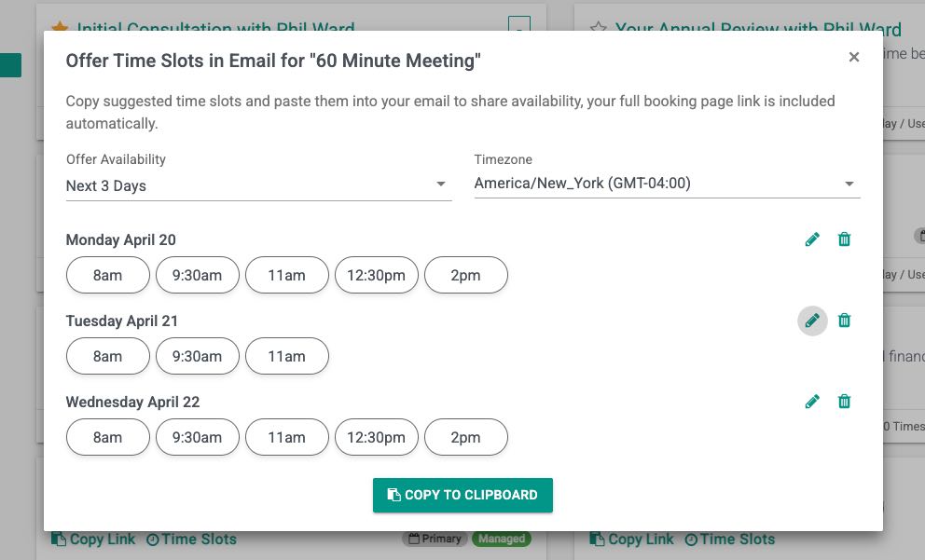Open the Offer Availability dropdown
The image size is (925, 560).
[x=258, y=185]
